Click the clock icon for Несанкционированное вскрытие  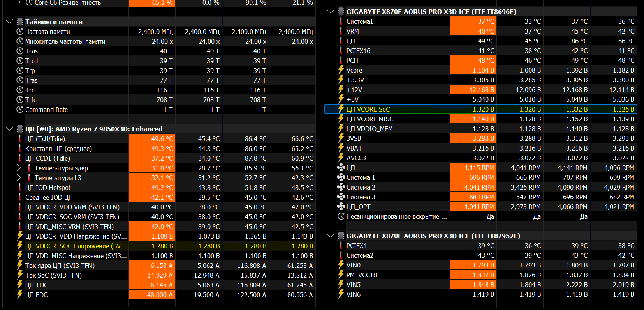point(341,216)
